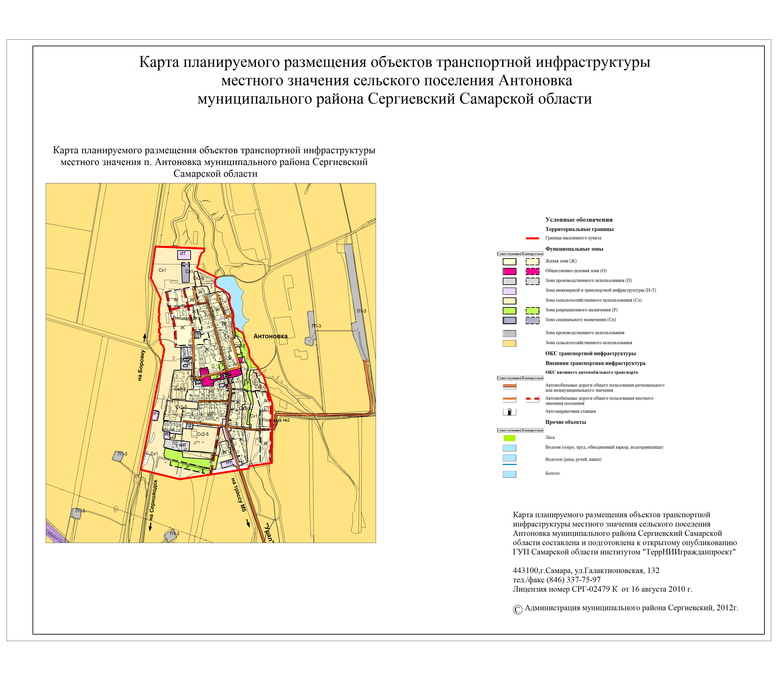
Task: Click 'на трассу М5' direction label on map
Action: click(239, 495)
